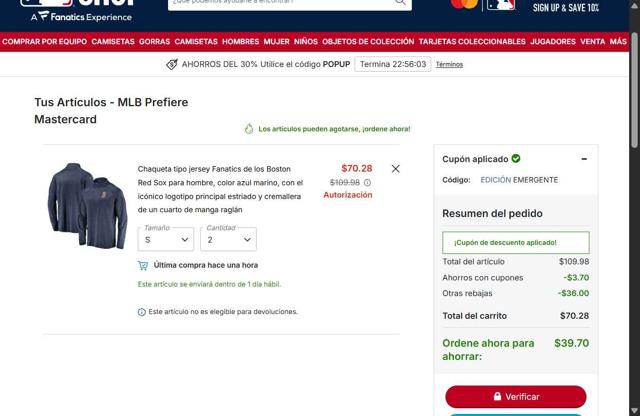This screenshot has height=416, width=640.
Task: Click the returns info icon
Action: tap(142, 312)
